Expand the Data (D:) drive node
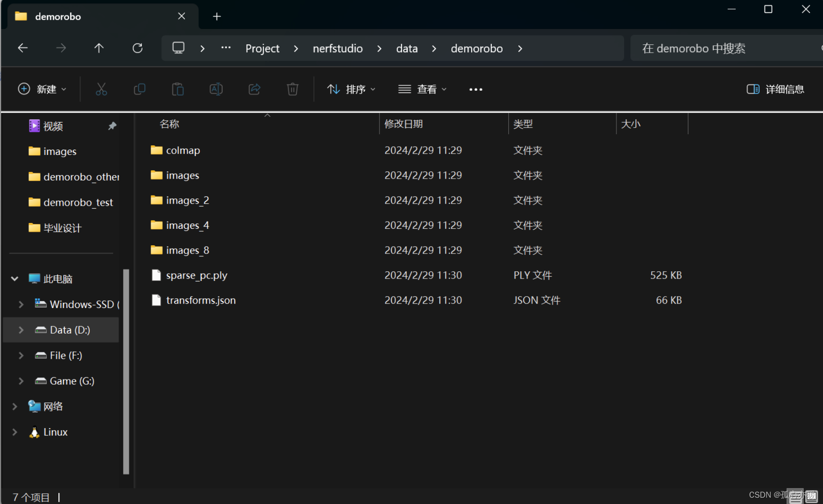Image resolution: width=823 pixels, height=504 pixels. (21, 330)
